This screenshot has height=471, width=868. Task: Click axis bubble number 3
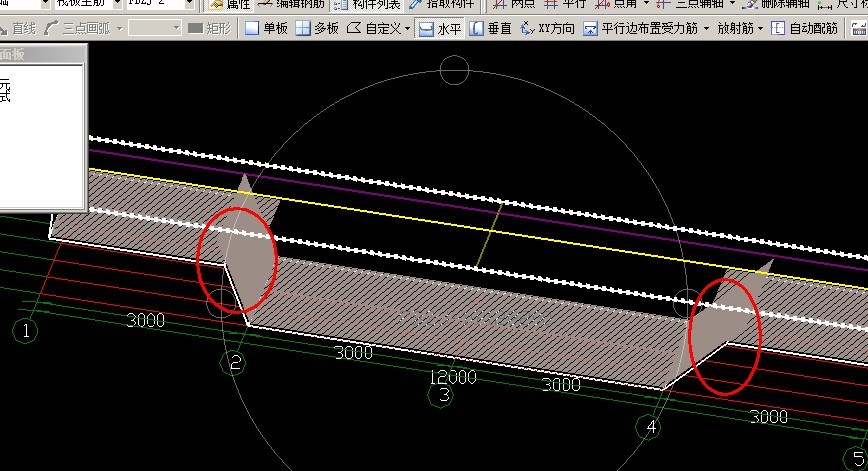click(442, 395)
